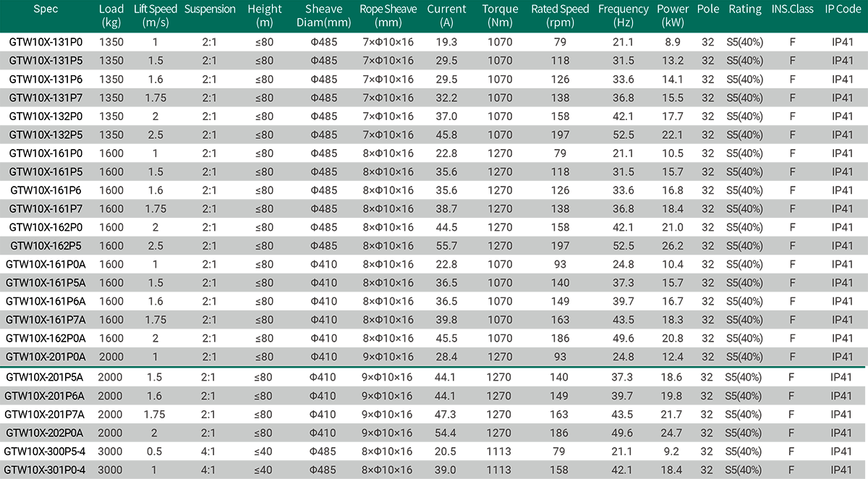Viewport: 868px width, 479px height.
Task: Select spec GTW10X-131P0
Action: click(46, 42)
